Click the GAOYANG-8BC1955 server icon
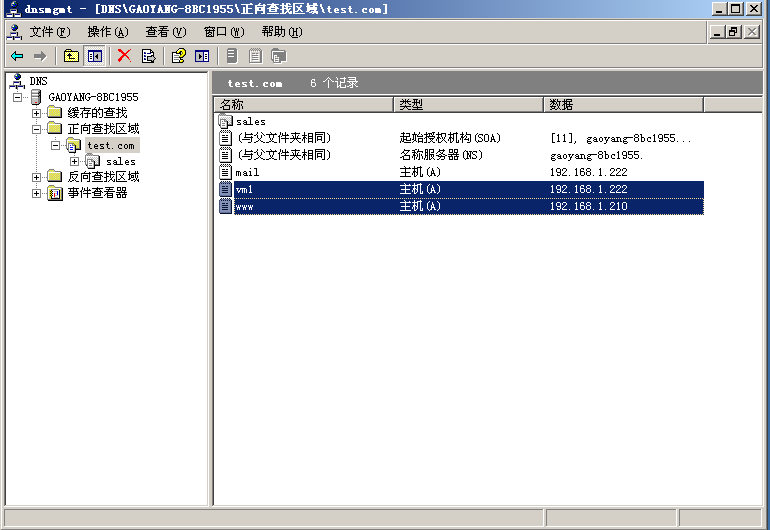This screenshot has width=770, height=530. (36, 97)
